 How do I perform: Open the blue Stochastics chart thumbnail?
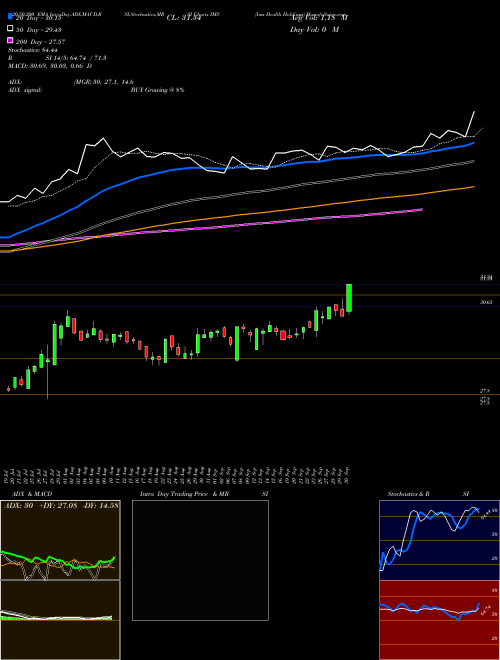click(x=439, y=540)
